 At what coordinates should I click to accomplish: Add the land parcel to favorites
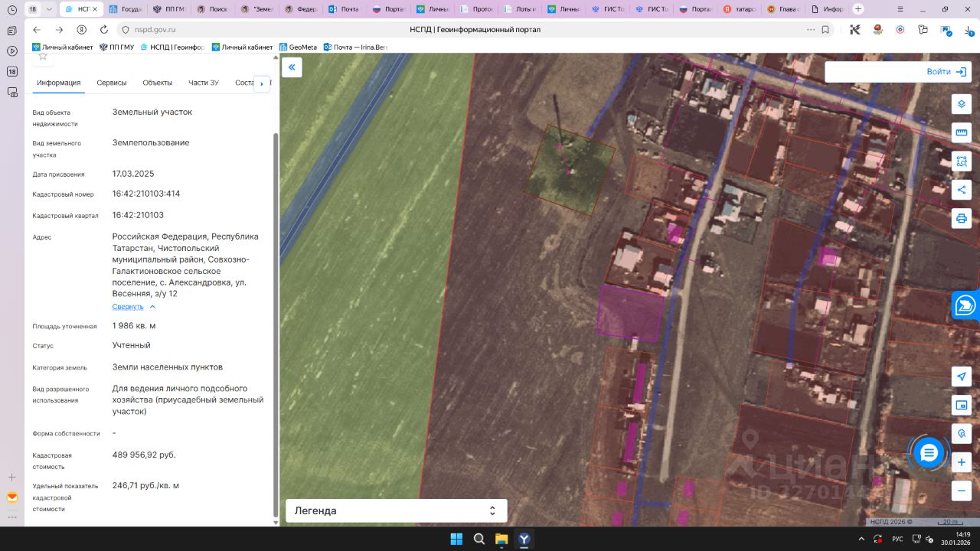43,57
